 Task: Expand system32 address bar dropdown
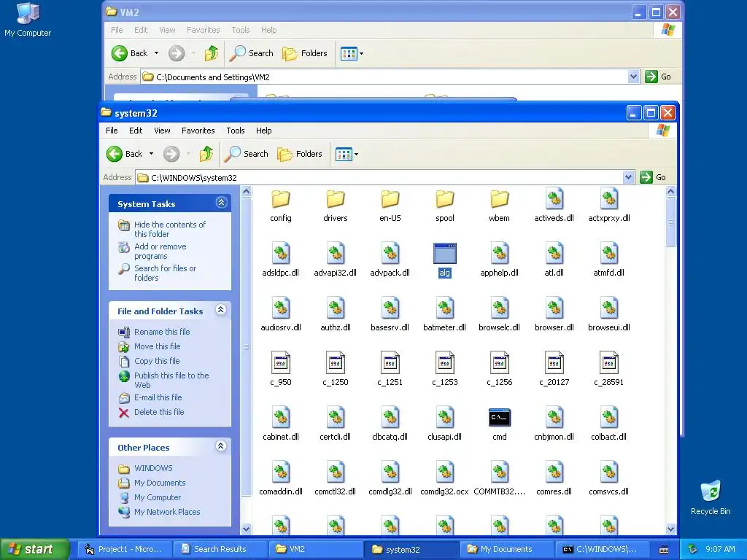628,177
